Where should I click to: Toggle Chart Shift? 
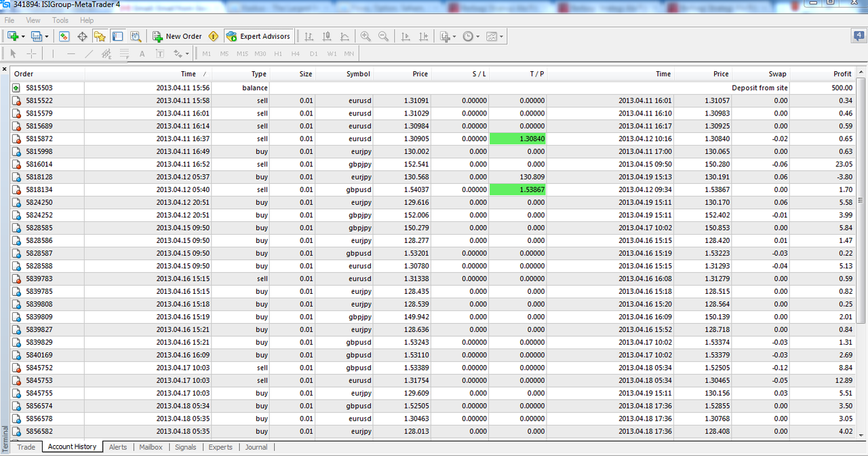click(x=424, y=37)
